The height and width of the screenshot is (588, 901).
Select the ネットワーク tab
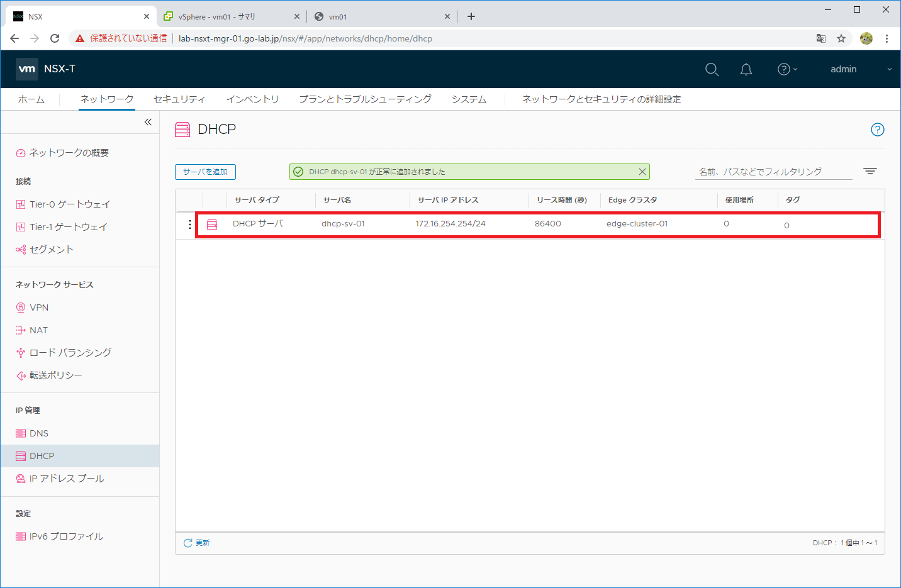pos(107,99)
